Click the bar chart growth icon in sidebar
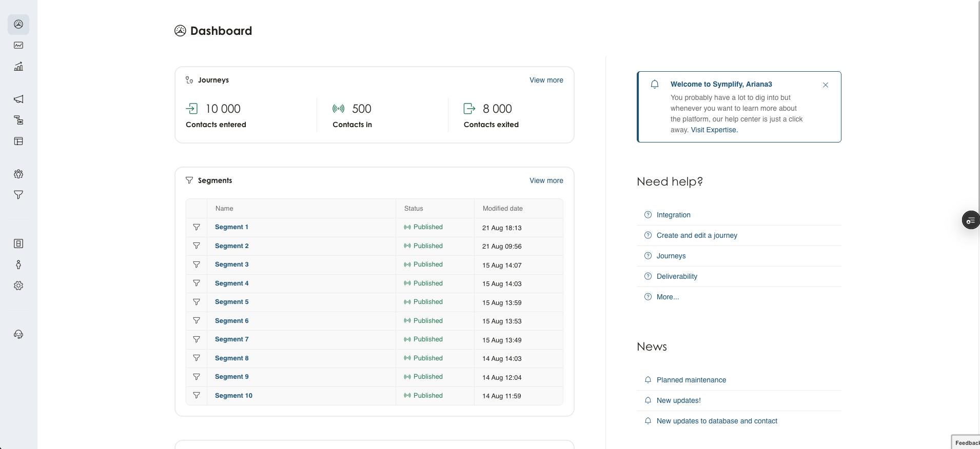This screenshot has width=980, height=449. tap(18, 66)
